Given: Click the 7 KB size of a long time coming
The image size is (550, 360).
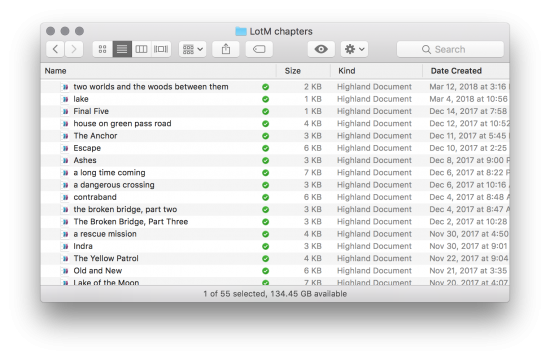Looking at the screenshot, I should coord(313,173).
